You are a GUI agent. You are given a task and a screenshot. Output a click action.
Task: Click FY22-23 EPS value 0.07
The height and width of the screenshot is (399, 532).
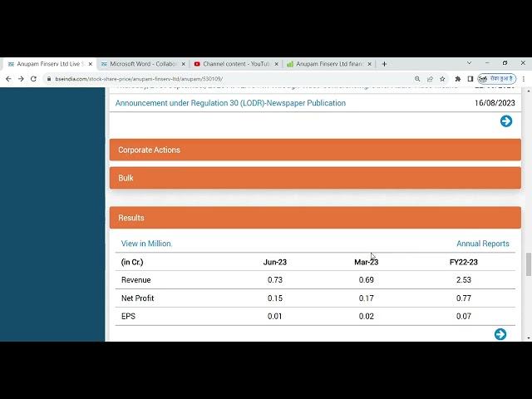pos(464,316)
